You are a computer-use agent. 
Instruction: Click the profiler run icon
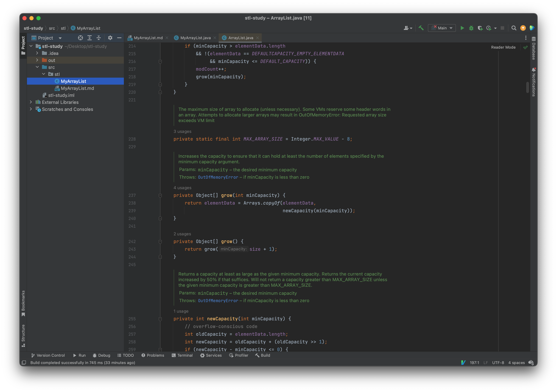[489, 28]
